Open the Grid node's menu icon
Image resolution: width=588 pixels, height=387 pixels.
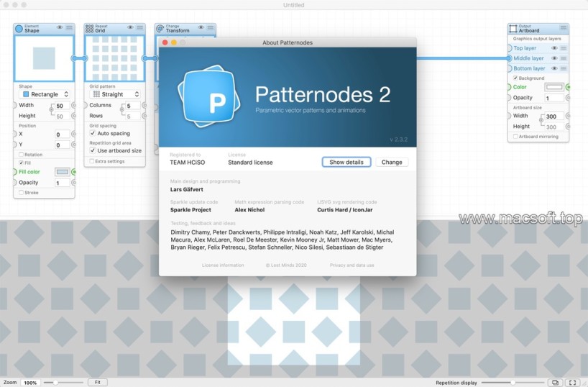click(x=141, y=28)
